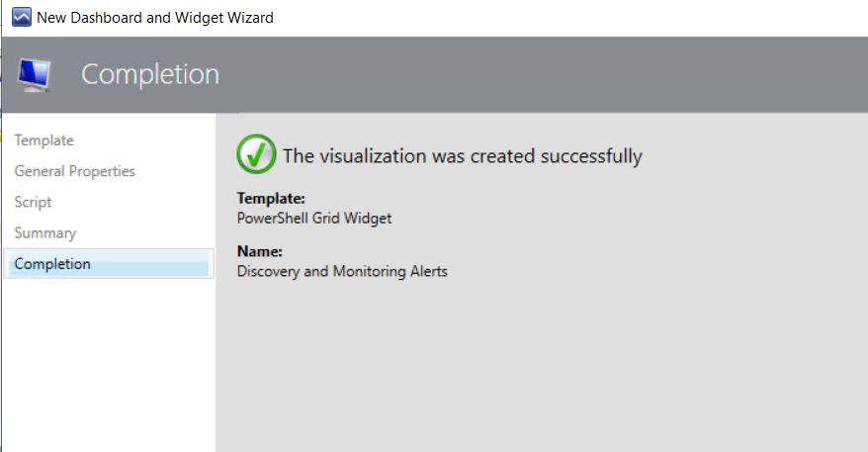Click the bold "Name:" label

tap(260, 251)
